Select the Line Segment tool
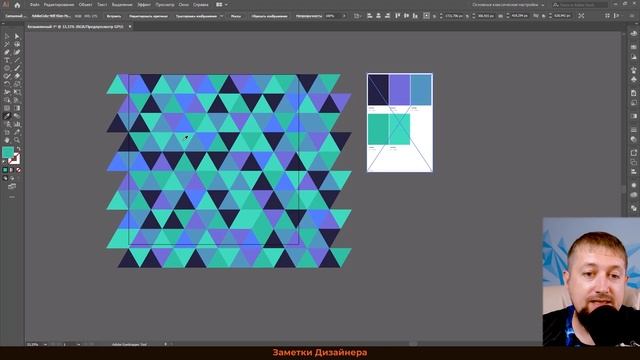 [x=17, y=60]
